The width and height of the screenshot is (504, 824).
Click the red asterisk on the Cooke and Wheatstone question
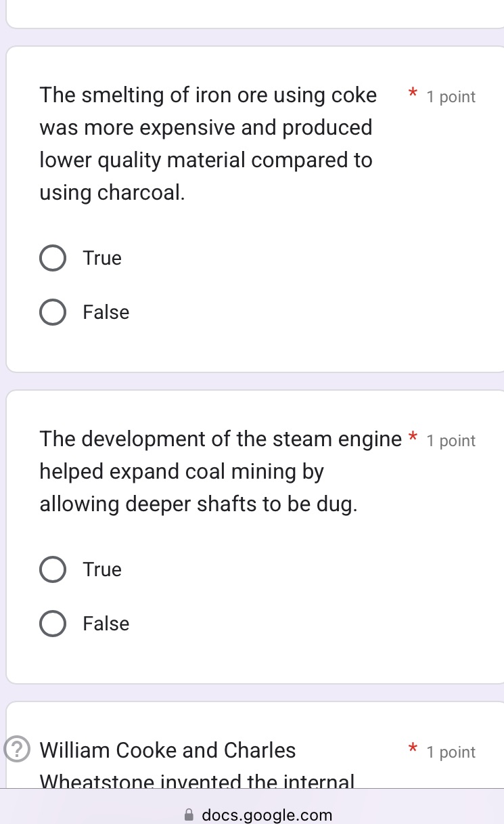pos(413,749)
